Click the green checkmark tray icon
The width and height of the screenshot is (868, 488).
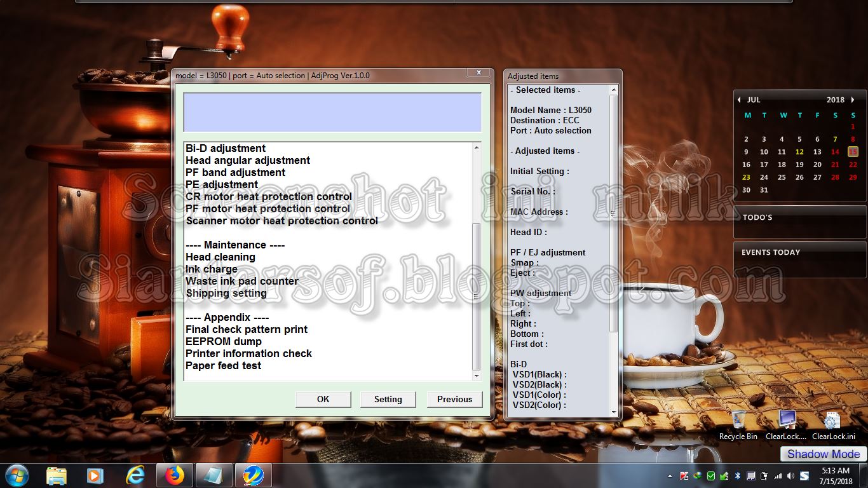pyautogui.click(x=711, y=476)
